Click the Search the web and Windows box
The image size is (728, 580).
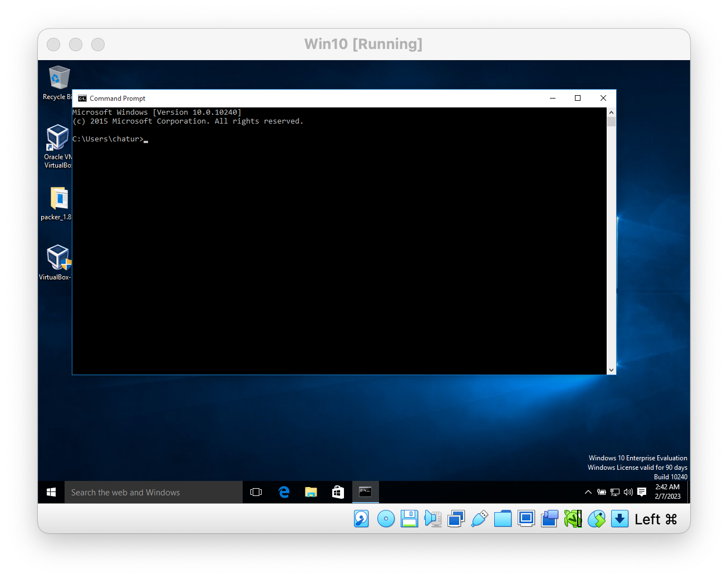click(x=154, y=492)
